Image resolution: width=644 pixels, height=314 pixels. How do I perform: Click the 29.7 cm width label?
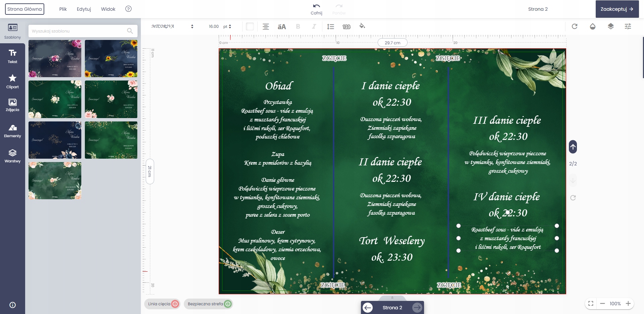(x=392, y=43)
